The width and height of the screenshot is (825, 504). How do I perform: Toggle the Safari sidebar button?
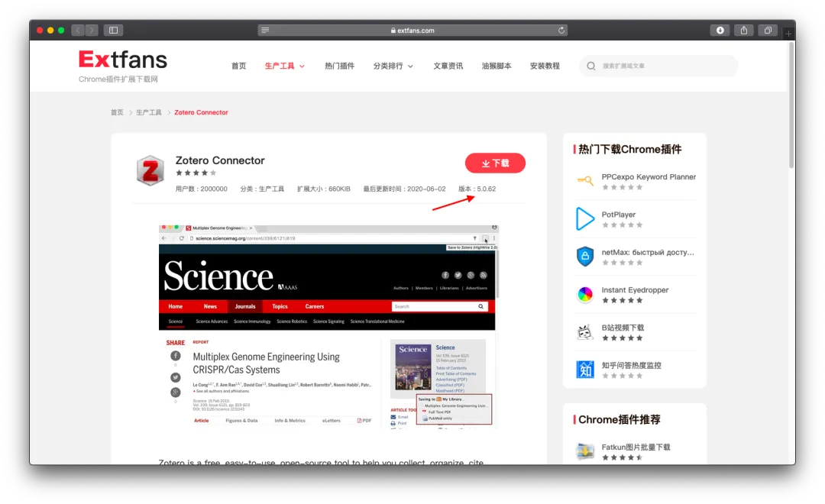coord(113,31)
